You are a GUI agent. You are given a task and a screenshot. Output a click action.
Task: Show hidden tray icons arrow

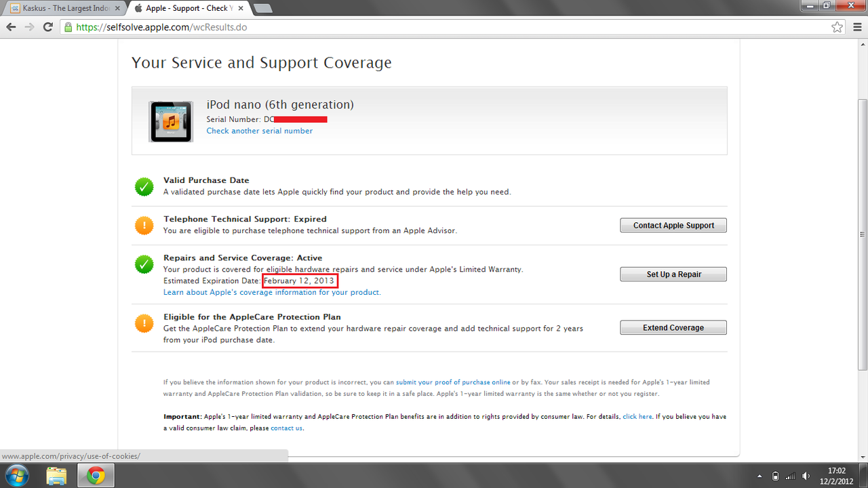click(759, 476)
